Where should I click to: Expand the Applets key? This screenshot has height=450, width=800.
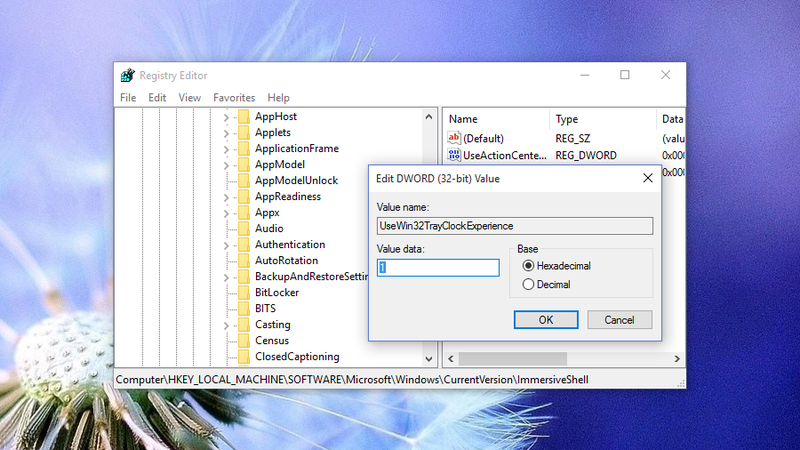click(x=226, y=134)
